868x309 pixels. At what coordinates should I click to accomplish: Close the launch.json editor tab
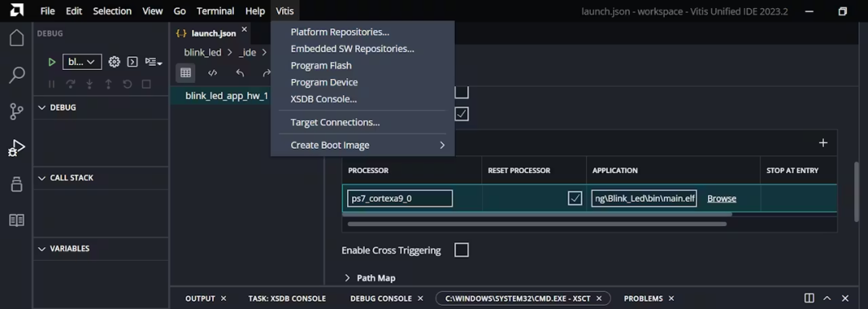(x=244, y=29)
